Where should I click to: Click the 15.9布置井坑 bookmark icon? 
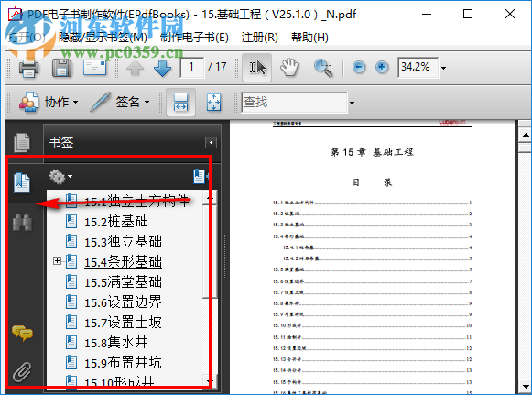click(x=71, y=362)
